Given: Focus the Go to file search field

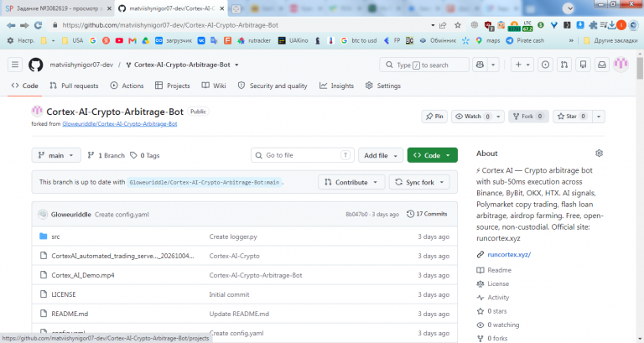Looking at the screenshot, I should [x=302, y=155].
